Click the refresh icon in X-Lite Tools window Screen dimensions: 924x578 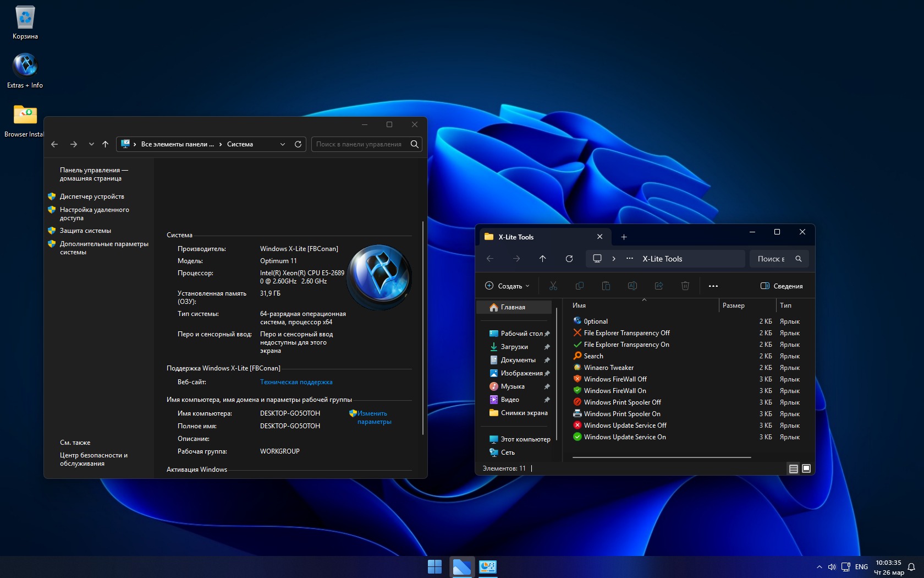[569, 259]
